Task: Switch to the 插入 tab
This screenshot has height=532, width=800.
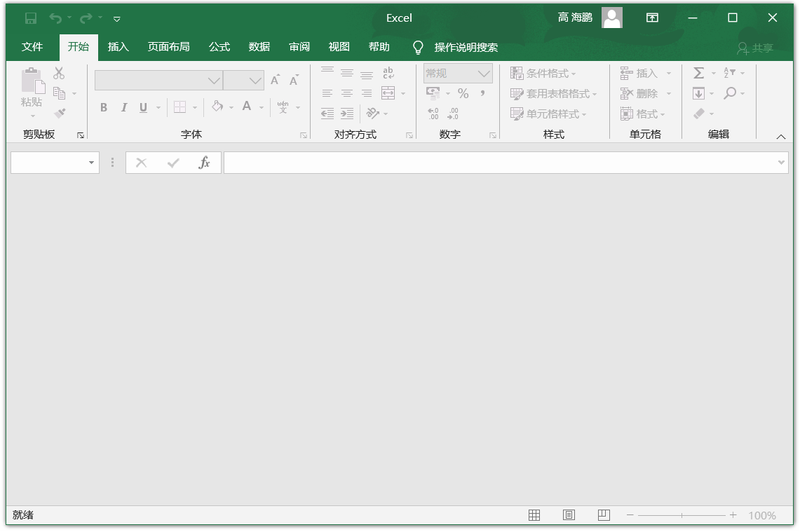Action: 118,47
